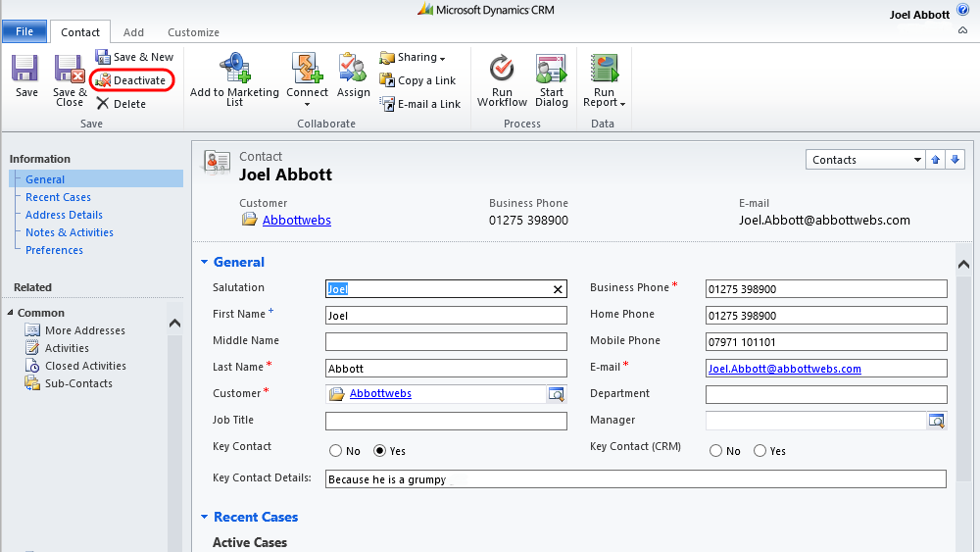Viewport: 980px width, 552px height.
Task: Click the Joel.Abbott@abbottwebs.com email field link
Action: pyautogui.click(x=784, y=369)
